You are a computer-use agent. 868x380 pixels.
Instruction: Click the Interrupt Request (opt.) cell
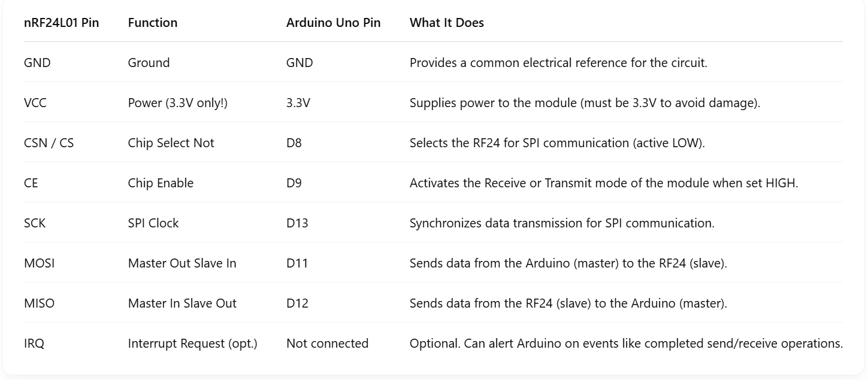pos(193,343)
